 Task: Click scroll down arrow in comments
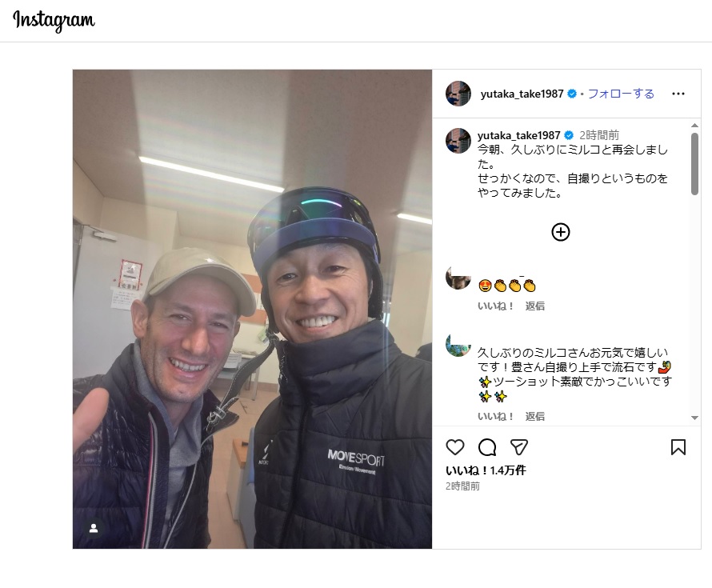pyautogui.click(x=694, y=418)
